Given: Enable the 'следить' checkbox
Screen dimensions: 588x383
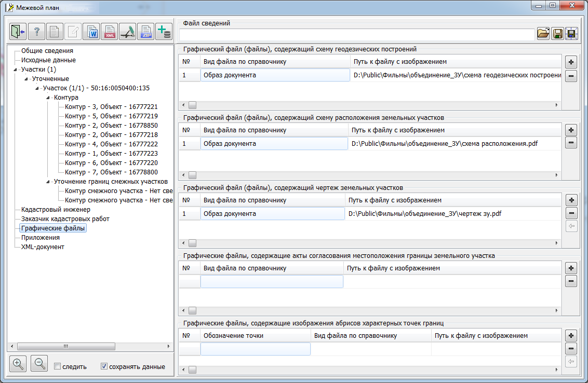Looking at the screenshot, I should (58, 366).
